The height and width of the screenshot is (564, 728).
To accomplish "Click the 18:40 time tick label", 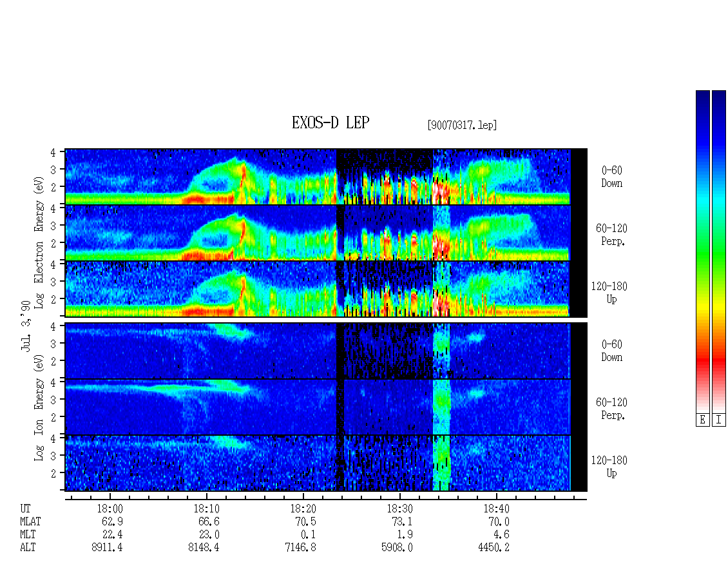I will pos(496,509).
